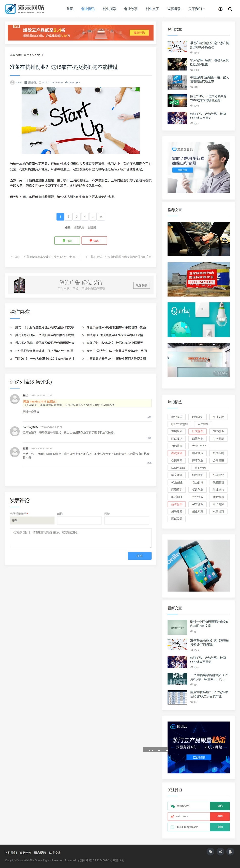Select the 创业资讯 nav tab
Viewport: 240px width, 868px height.
tap(88, 9)
